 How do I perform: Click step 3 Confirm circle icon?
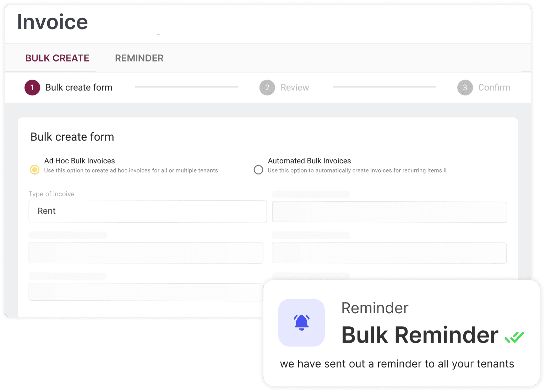(x=465, y=88)
